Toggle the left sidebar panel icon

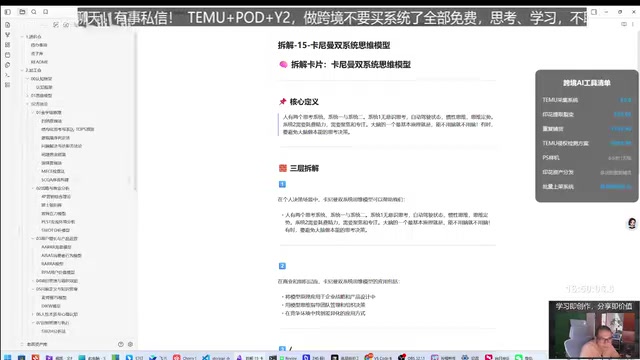8,12
